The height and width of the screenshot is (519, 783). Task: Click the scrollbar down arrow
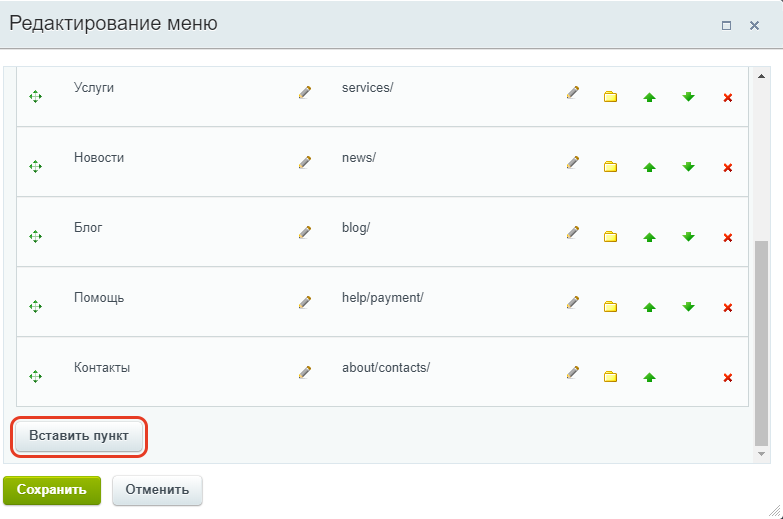761,454
